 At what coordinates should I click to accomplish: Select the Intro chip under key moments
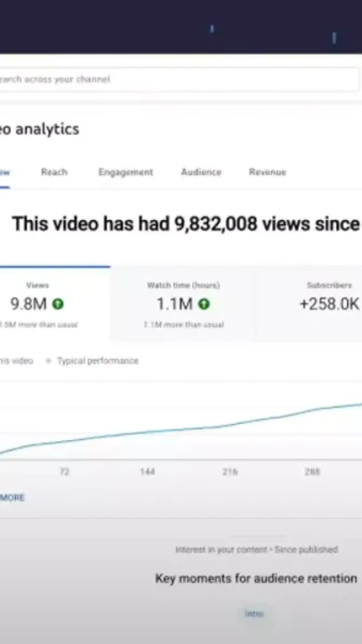[254, 614]
